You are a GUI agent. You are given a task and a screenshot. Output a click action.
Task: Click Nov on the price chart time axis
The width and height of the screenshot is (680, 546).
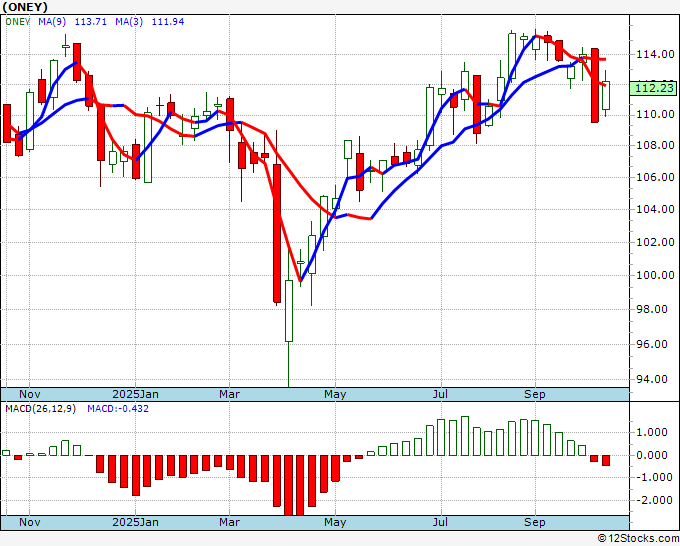29,394
